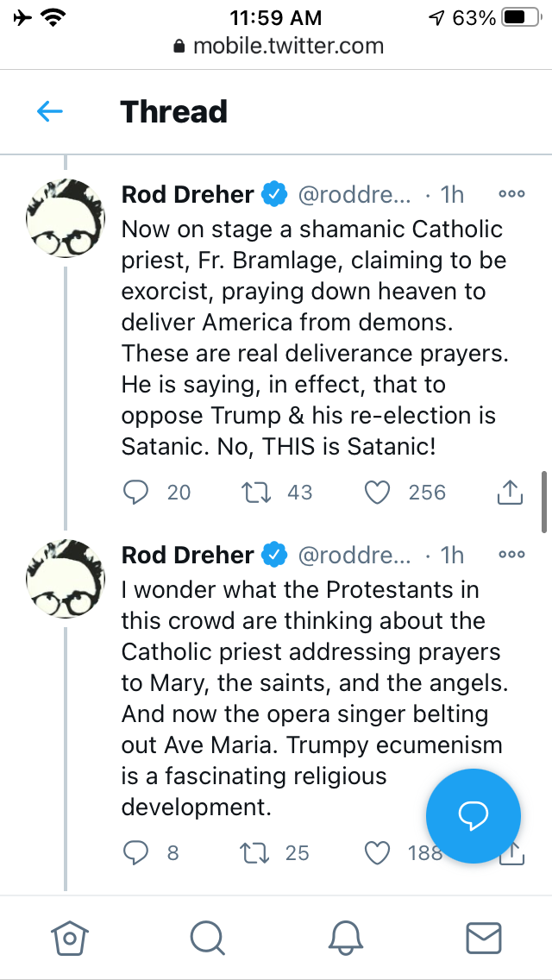This screenshot has width=552, height=980.
Task: Click the page scrollbar thumb
Action: pyautogui.click(x=543, y=502)
